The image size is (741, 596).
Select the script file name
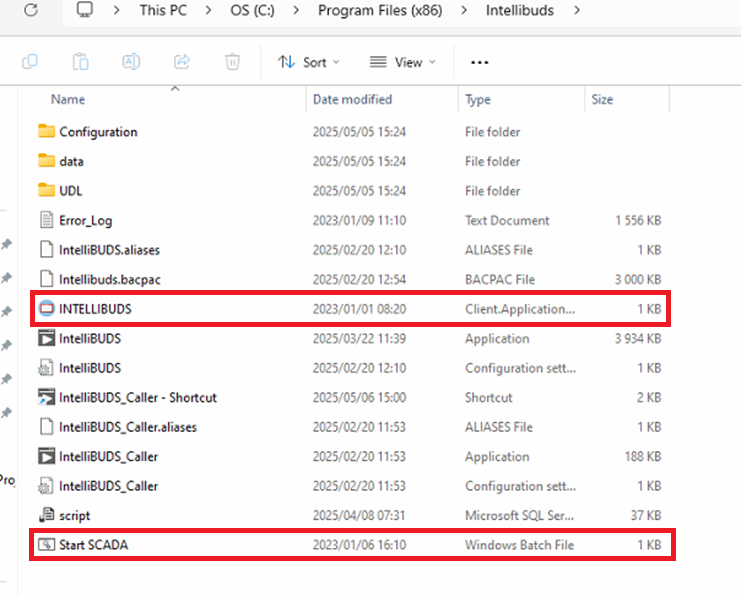75,516
